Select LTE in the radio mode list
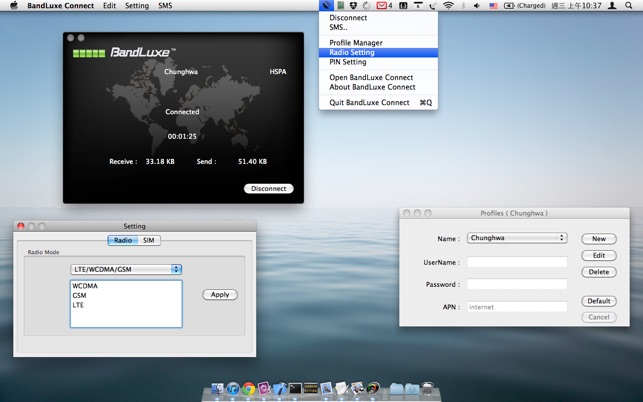The image size is (643, 402). tap(126, 305)
